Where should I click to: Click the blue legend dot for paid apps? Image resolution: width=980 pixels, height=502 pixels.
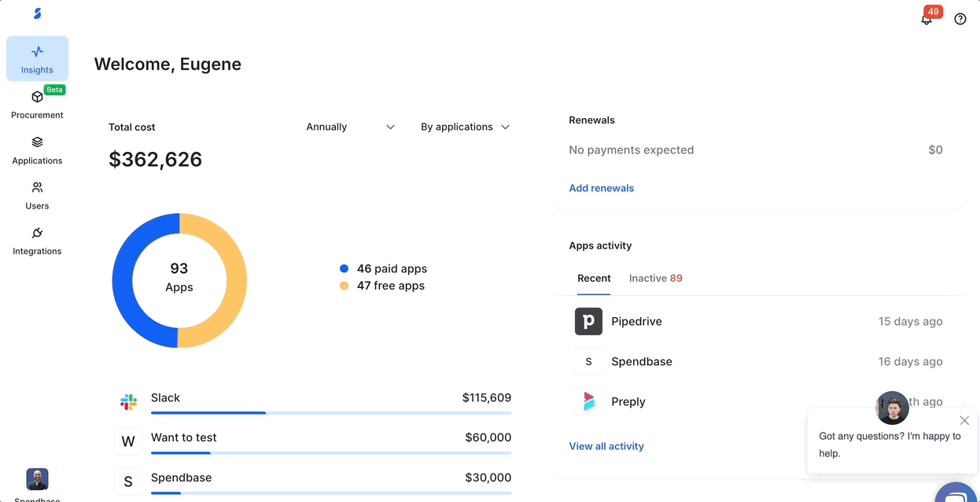coord(344,268)
